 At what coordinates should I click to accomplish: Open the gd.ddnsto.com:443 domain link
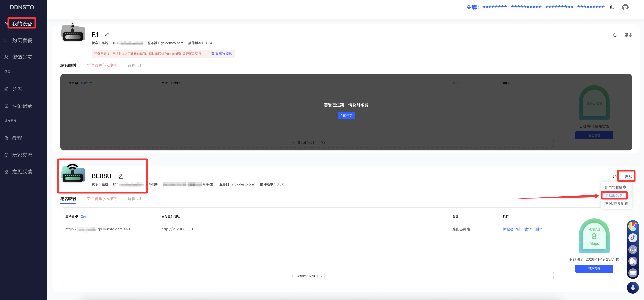click(x=97, y=229)
